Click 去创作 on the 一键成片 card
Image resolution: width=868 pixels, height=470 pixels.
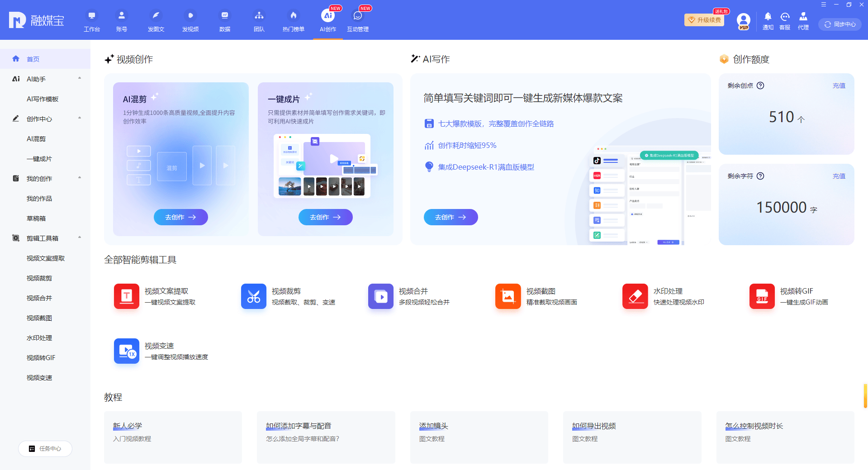point(326,217)
